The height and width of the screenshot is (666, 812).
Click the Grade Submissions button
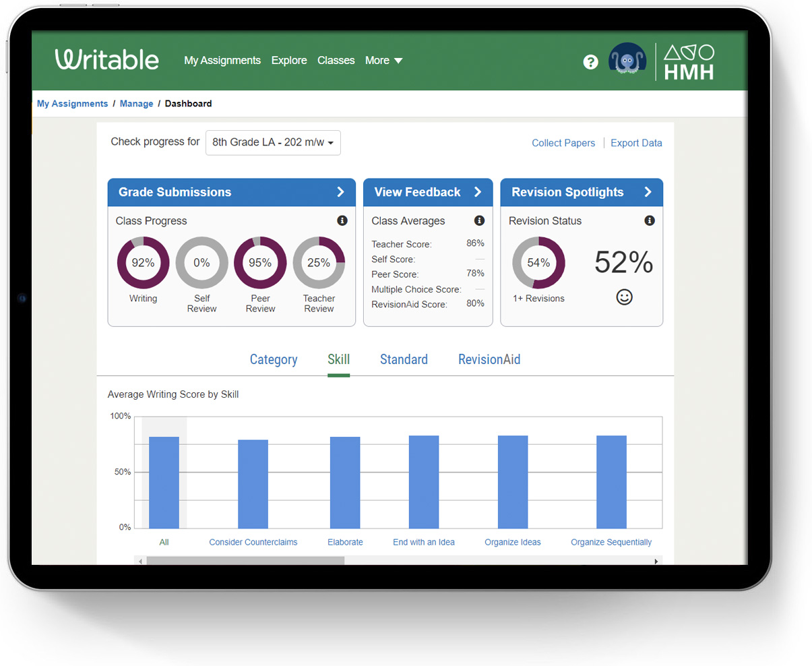pyautogui.click(x=232, y=192)
